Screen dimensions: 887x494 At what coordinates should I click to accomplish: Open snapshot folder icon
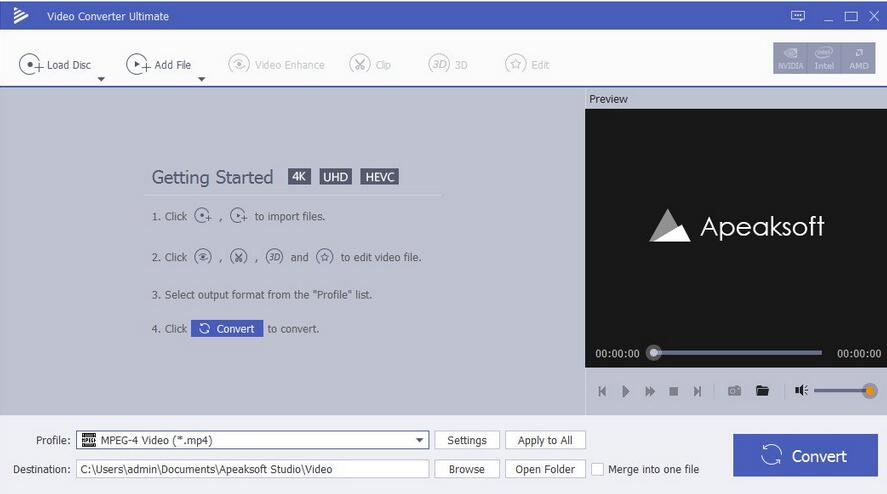(x=763, y=390)
